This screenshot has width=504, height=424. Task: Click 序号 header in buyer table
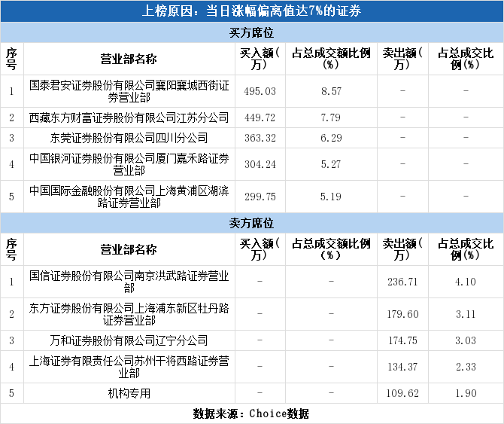click(x=11, y=59)
